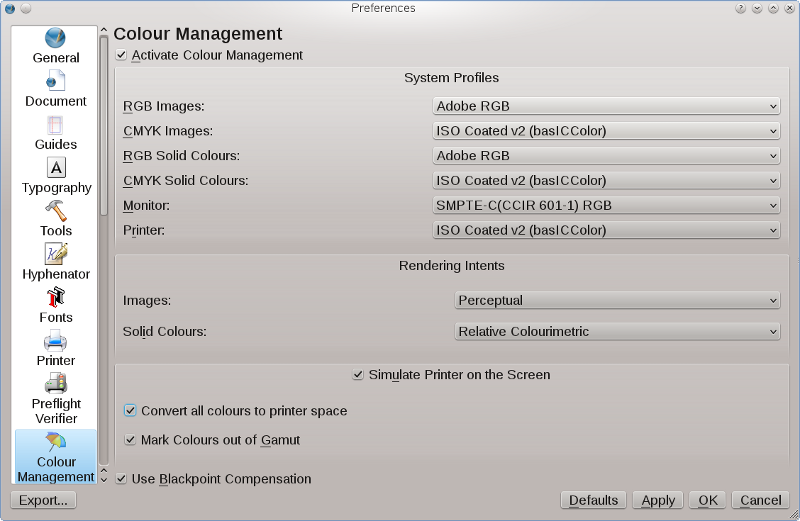
Task: Open the Preflight Verifier icon
Action: click(56, 384)
